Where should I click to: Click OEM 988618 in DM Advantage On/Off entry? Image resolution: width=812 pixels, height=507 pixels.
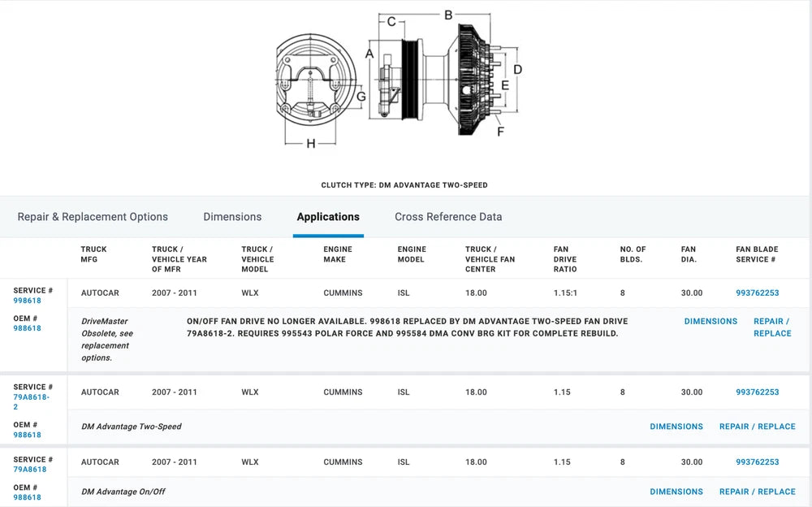pyautogui.click(x=28, y=497)
